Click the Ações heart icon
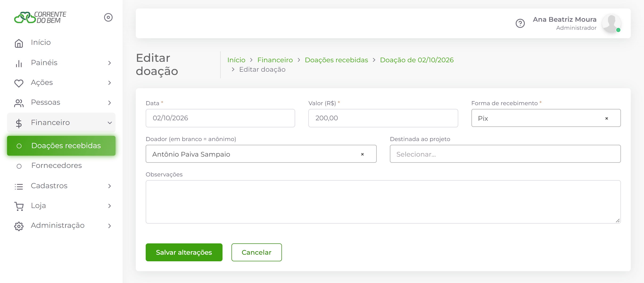This screenshot has height=283, width=644. pos(19,83)
